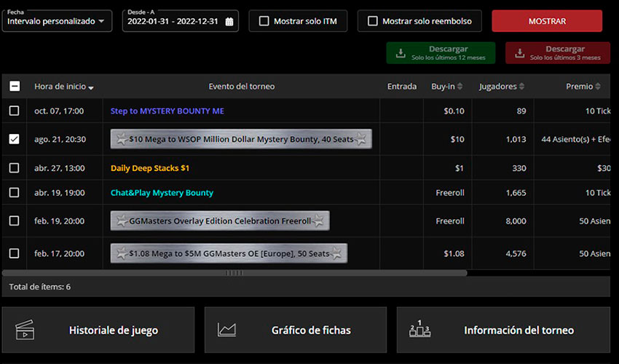Screen dimensions: 619x364
Task: Select the feb. 19, 20:00 start time
Action: (x=59, y=221)
